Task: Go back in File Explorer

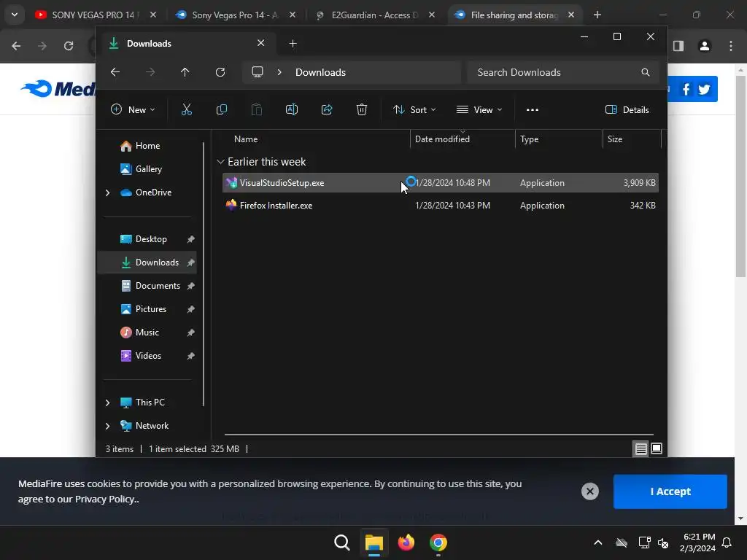Action: 115,72
